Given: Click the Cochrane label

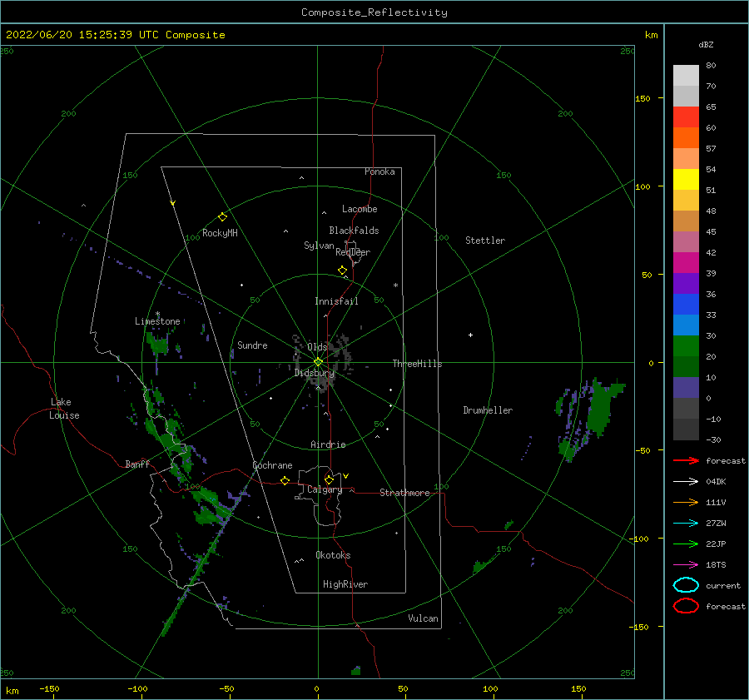Looking at the screenshot, I should (x=272, y=465).
